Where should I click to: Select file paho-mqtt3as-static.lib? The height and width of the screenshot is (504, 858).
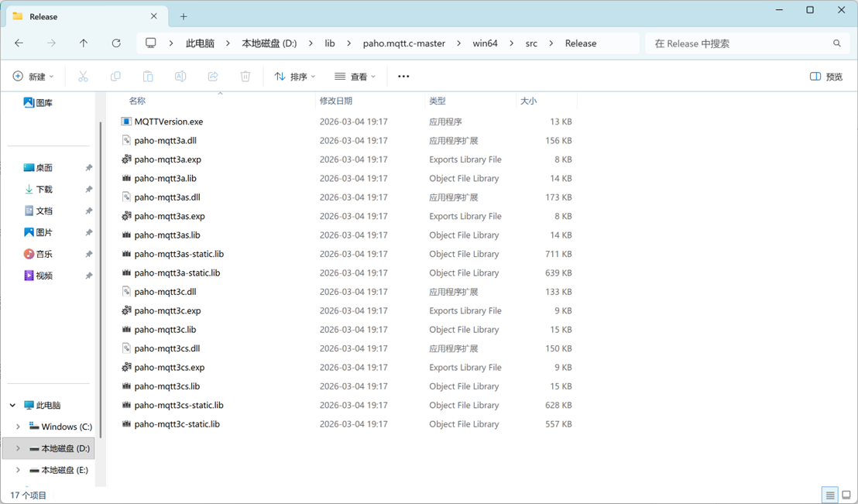coord(179,254)
